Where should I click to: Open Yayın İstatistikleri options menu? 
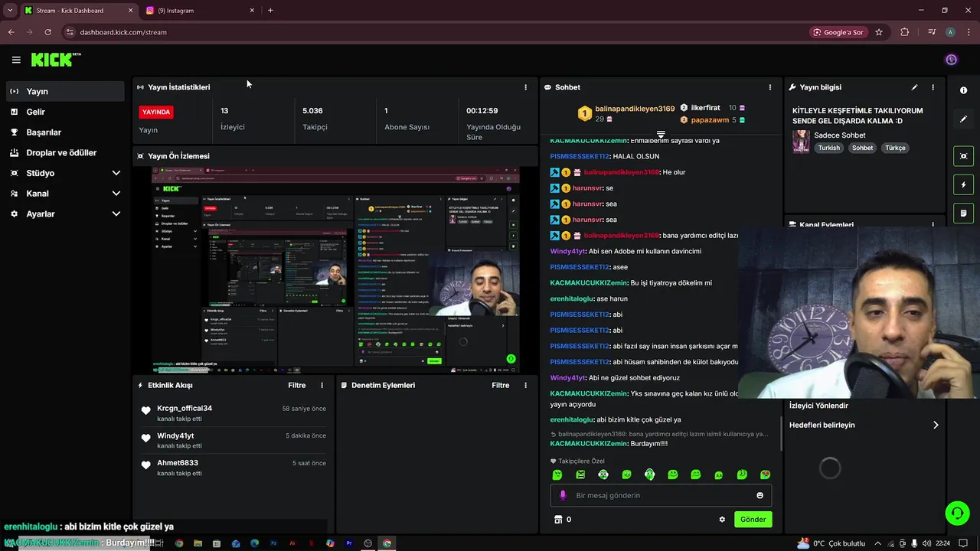pyautogui.click(x=525, y=87)
